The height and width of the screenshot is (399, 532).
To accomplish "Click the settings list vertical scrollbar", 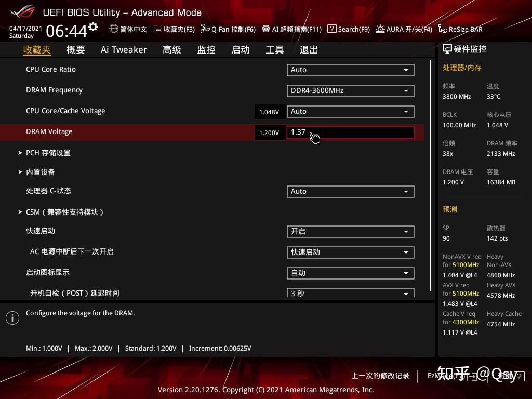I will [x=430, y=176].
